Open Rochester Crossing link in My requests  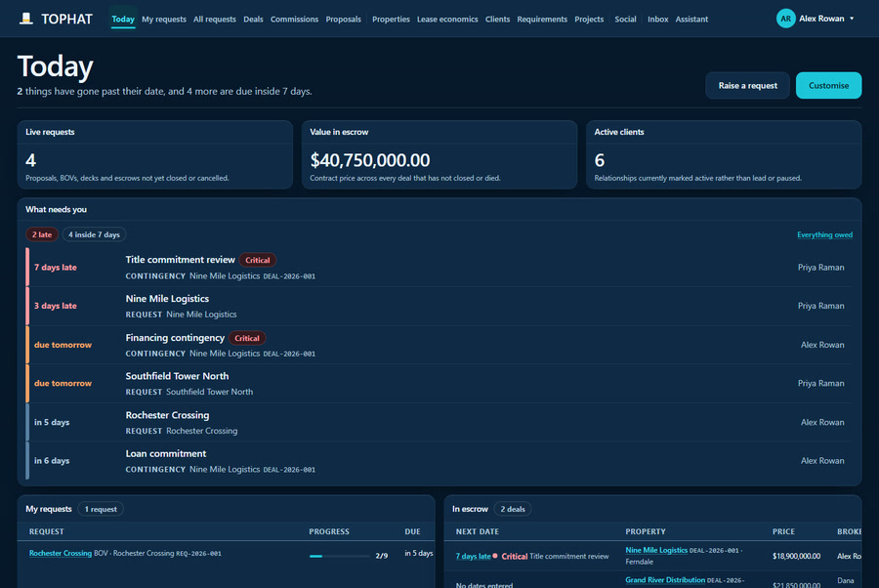pos(61,553)
